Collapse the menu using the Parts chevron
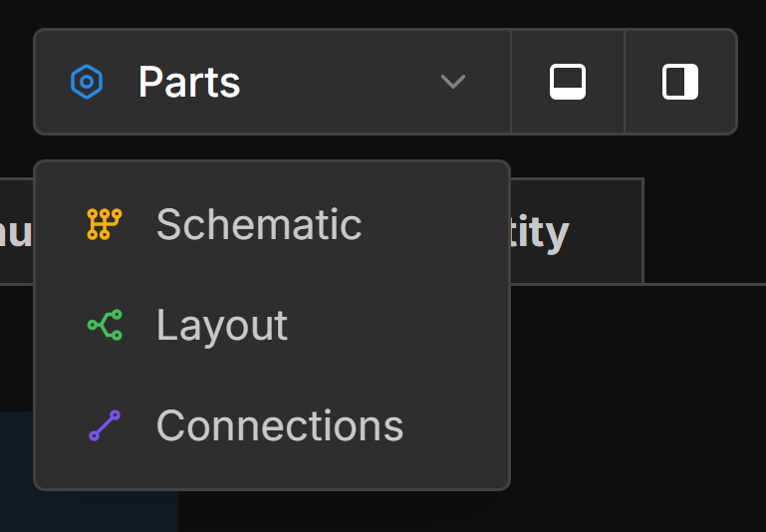 tap(453, 82)
